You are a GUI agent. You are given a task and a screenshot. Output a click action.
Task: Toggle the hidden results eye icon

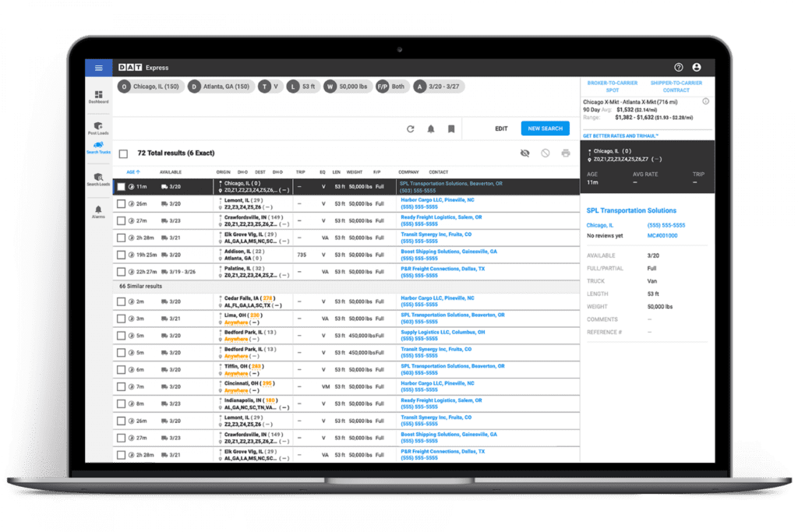[x=524, y=153]
